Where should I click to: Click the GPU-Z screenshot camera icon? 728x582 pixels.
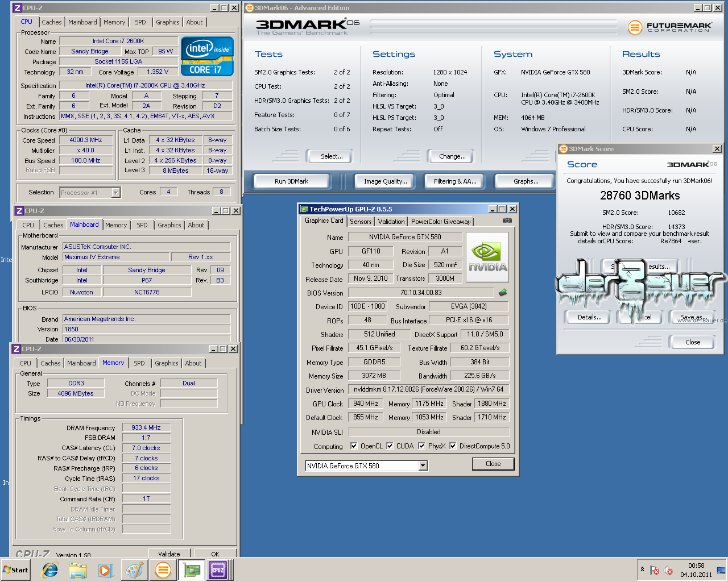point(507,221)
